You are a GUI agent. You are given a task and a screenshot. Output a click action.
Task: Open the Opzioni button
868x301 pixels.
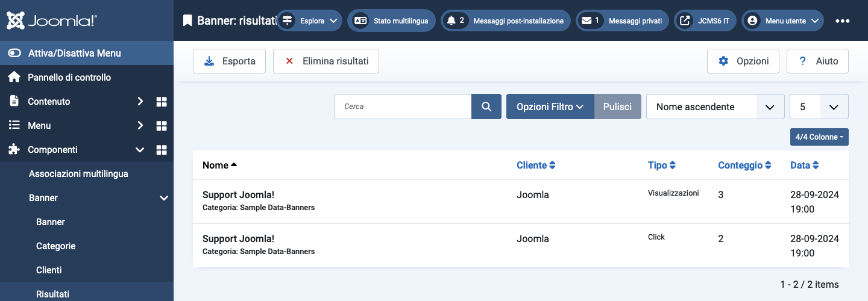743,61
